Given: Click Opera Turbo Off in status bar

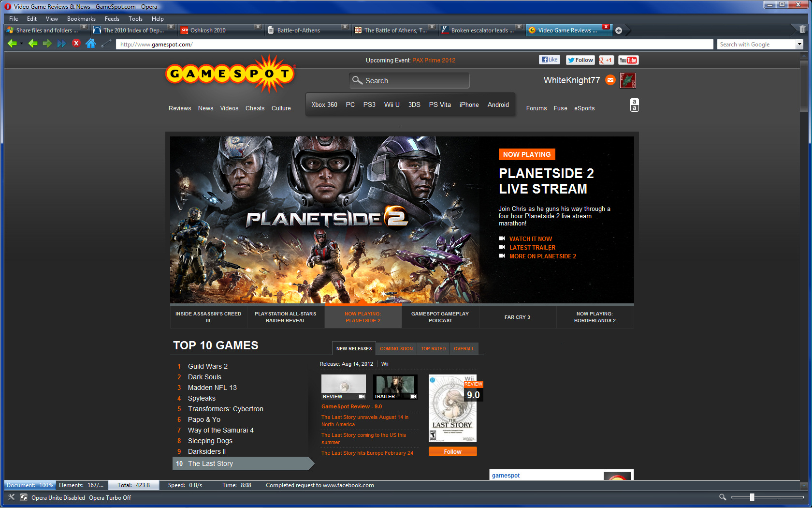Looking at the screenshot, I should pyautogui.click(x=110, y=497).
